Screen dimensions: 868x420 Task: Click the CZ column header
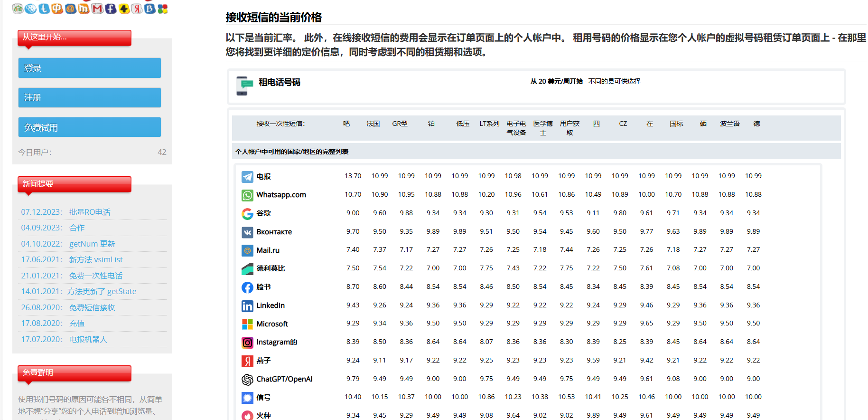point(623,124)
